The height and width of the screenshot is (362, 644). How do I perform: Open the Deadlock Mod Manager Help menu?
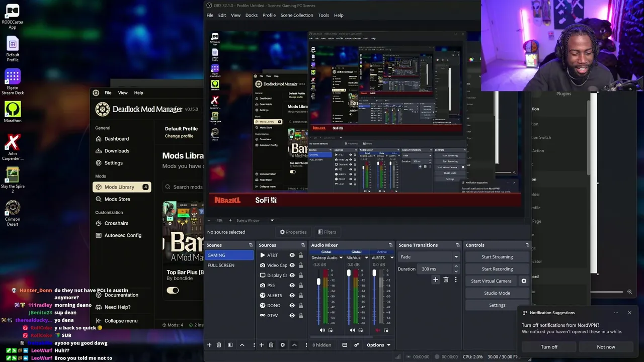click(138, 93)
